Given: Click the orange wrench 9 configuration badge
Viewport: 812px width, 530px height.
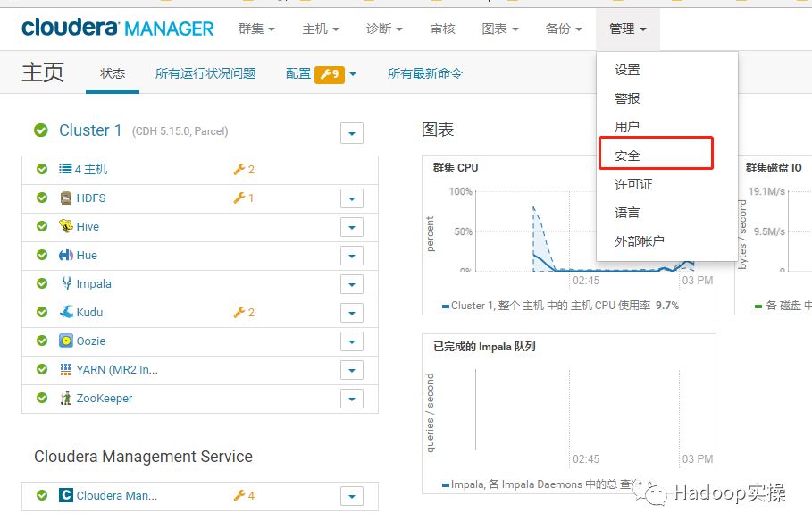Looking at the screenshot, I should point(330,74).
